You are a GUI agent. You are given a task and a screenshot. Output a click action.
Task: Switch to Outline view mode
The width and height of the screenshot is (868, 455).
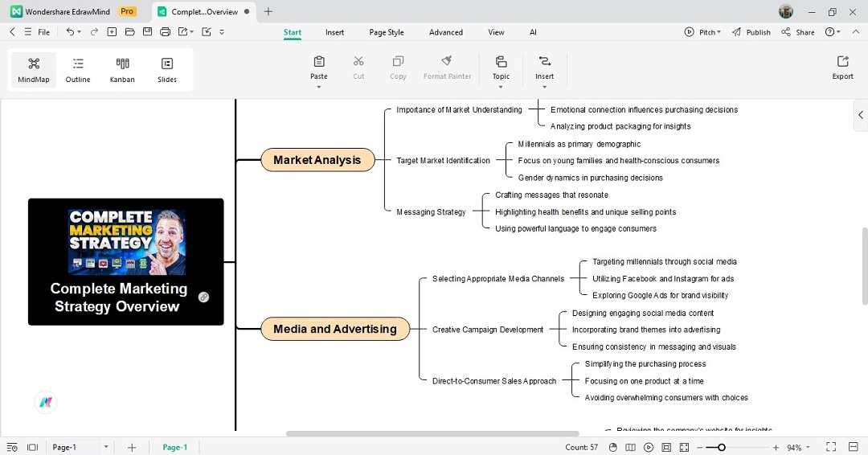[x=78, y=70]
